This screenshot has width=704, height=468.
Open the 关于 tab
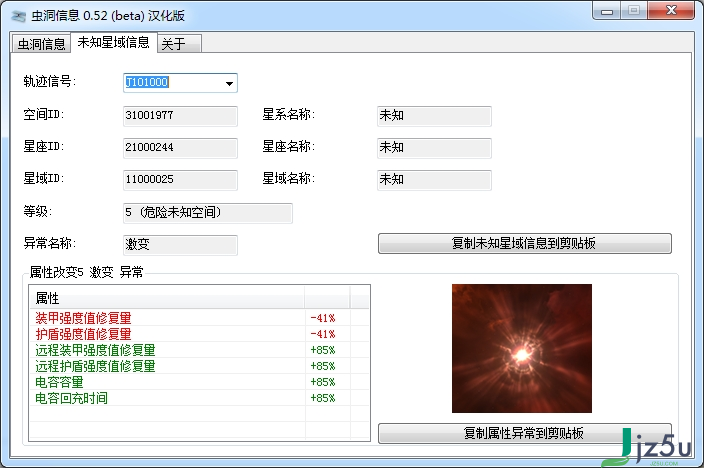pos(179,44)
